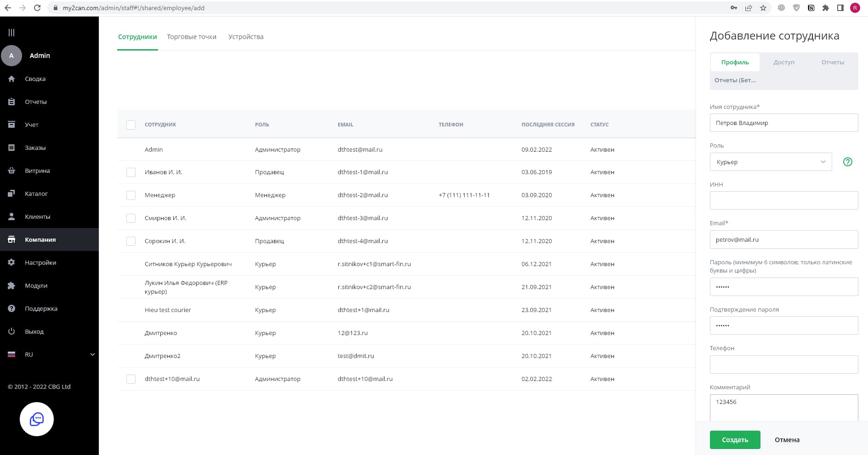
Task: Click Отмена to cancel
Action: [x=787, y=440]
